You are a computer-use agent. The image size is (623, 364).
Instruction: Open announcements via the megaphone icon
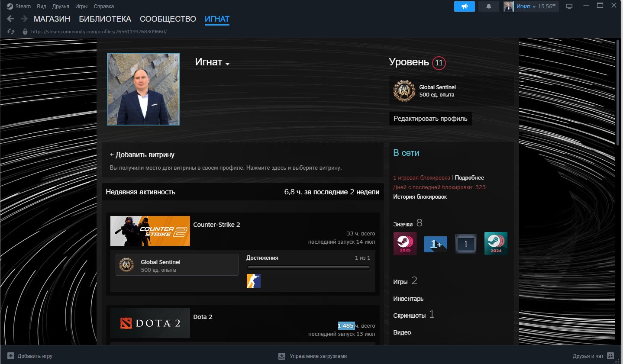coord(465,6)
